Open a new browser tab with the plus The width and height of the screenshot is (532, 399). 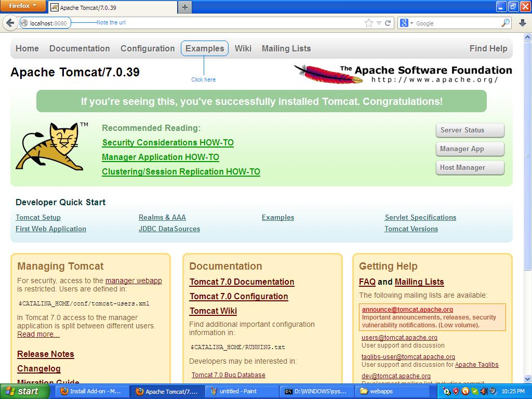[184, 7]
